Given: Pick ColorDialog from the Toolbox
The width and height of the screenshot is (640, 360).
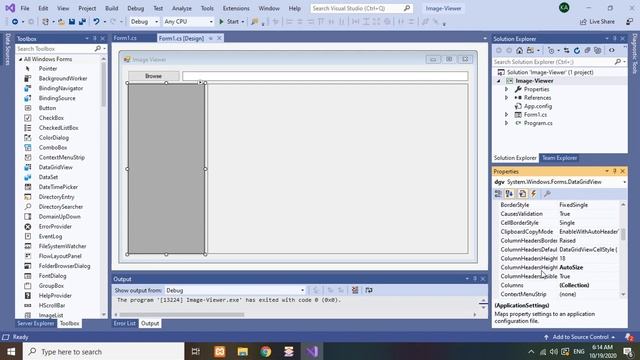Looking at the screenshot, I should tap(53, 138).
